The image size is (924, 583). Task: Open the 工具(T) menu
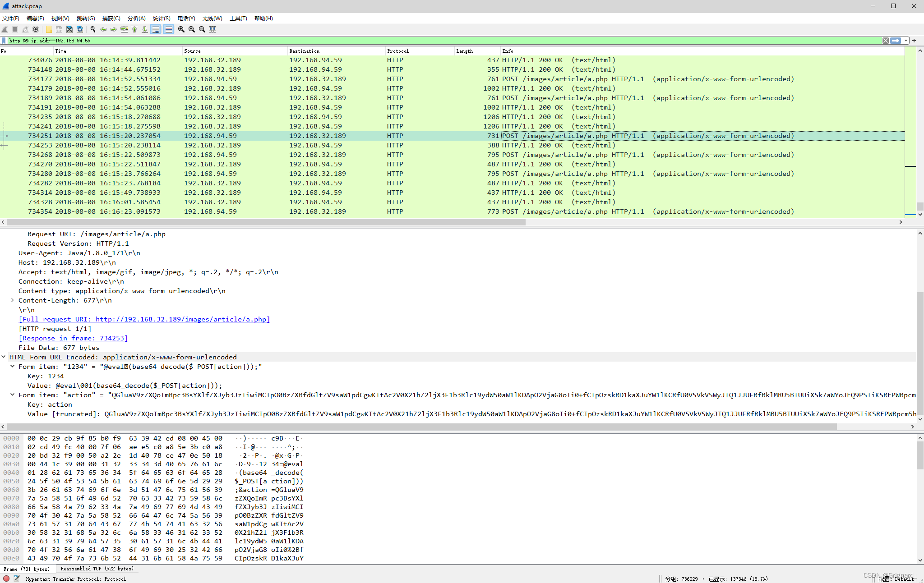[x=238, y=18]
